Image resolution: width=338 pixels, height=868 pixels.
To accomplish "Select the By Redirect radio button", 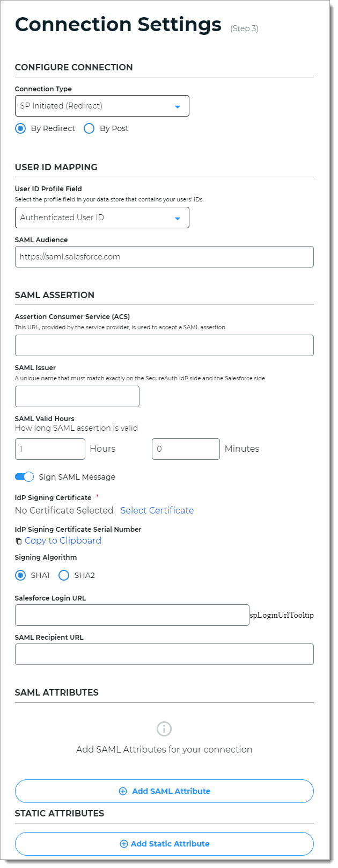I will click(x=20, y=128).
